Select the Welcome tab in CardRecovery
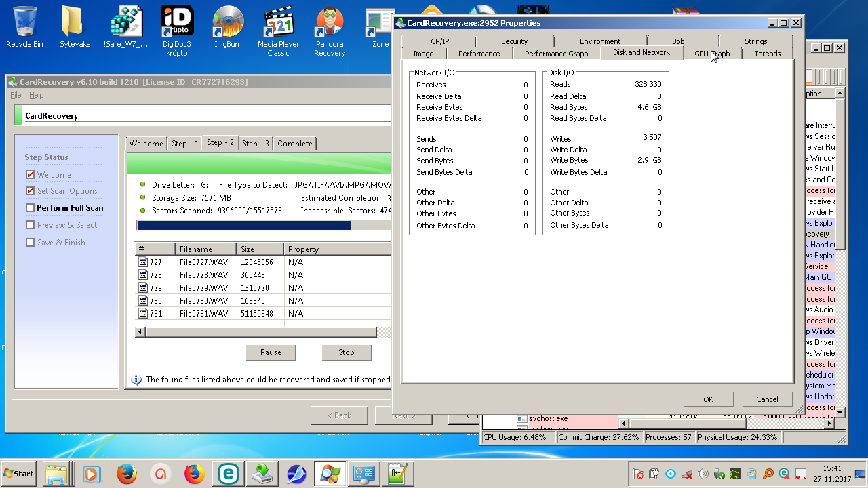 [146, 144]
